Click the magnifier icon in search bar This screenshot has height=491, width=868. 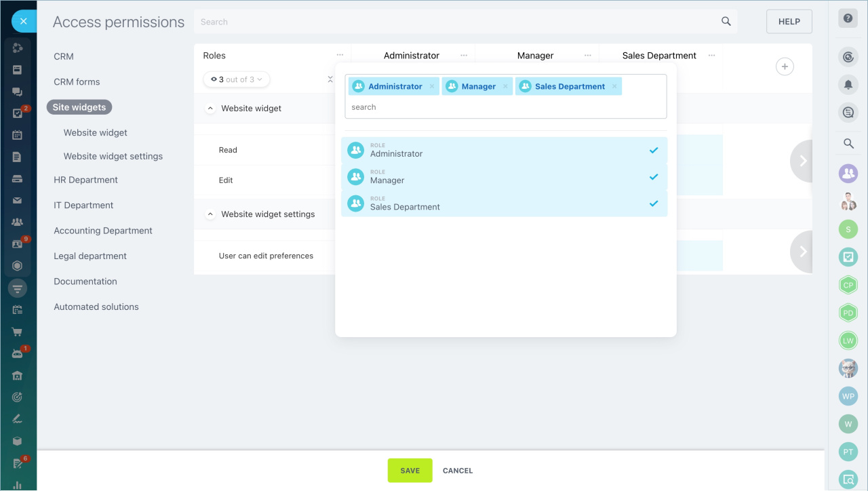[726, 22]
